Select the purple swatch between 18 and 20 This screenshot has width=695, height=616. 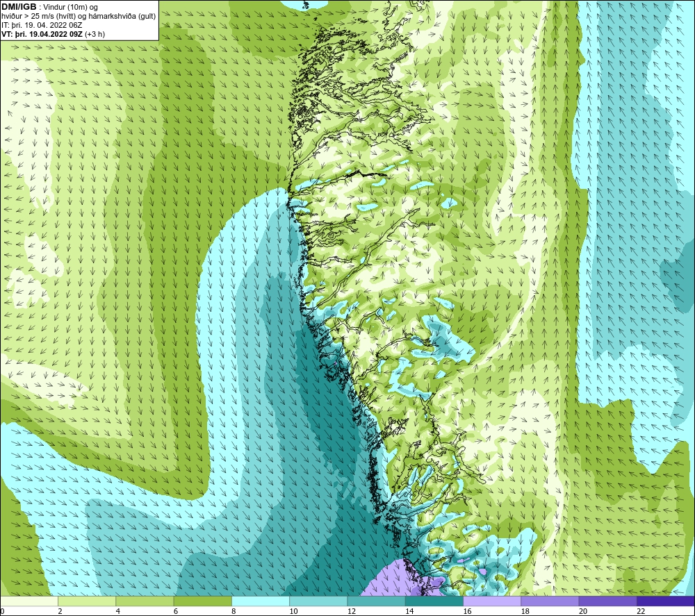pos(550,601)
